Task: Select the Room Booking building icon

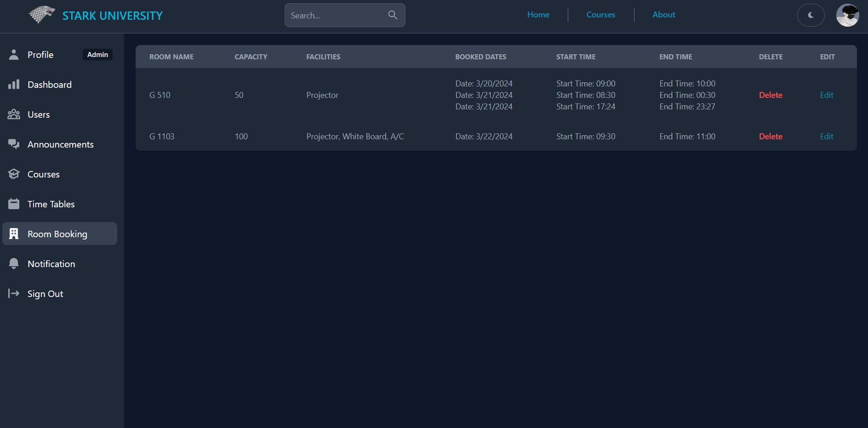Action: (14, 234)
